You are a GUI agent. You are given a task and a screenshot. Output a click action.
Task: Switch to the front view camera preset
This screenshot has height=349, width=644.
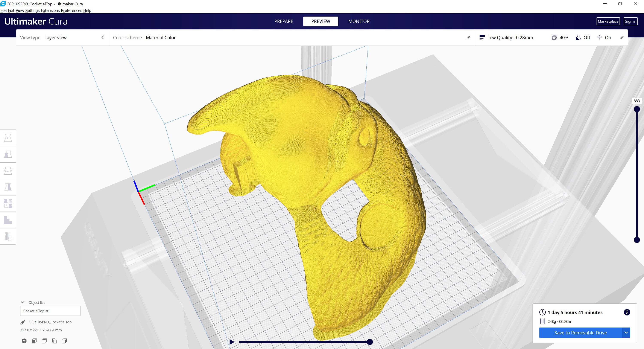tap(34, 341)
